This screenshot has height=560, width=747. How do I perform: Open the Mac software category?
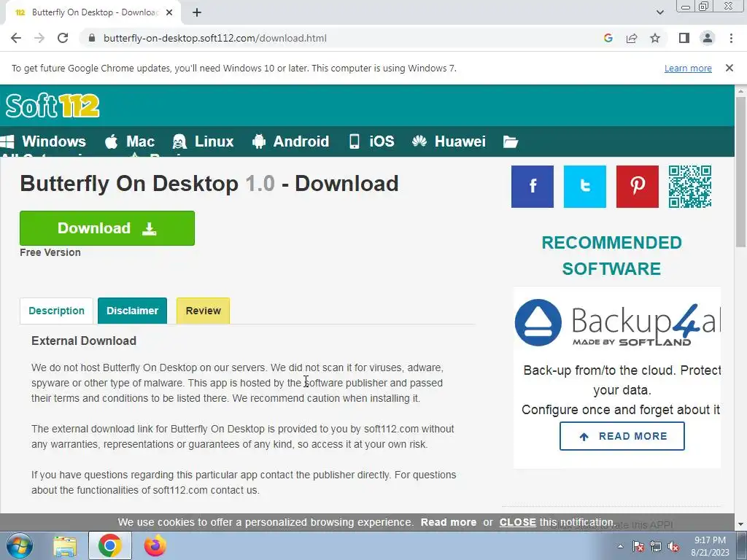(x=130, y=141)
